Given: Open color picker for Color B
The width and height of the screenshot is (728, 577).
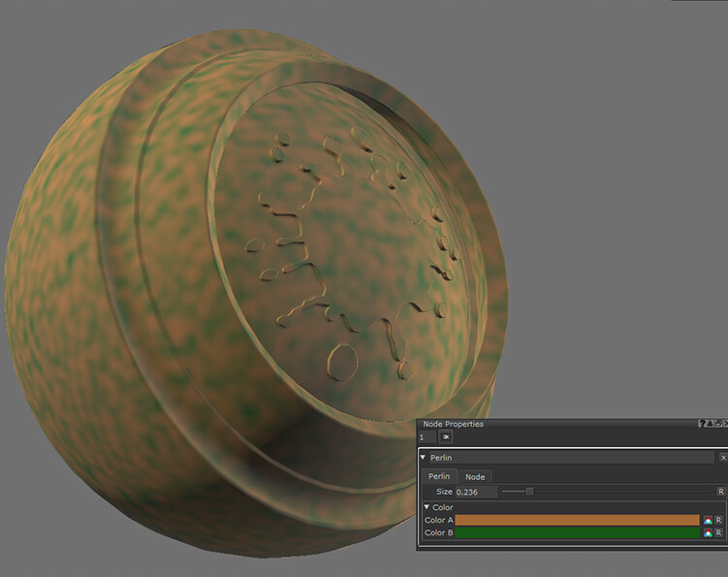Looking at the screenshot, I should click(709, 532).
